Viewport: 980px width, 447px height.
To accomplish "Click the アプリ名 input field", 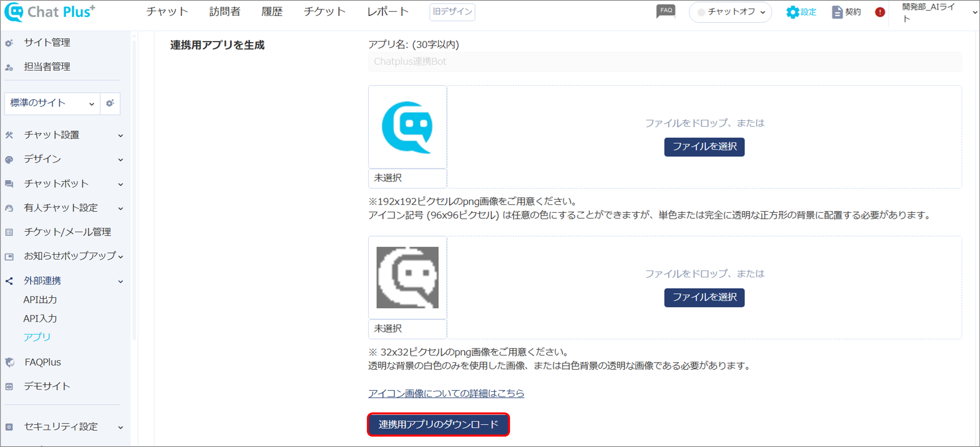I will coord(665,62).
